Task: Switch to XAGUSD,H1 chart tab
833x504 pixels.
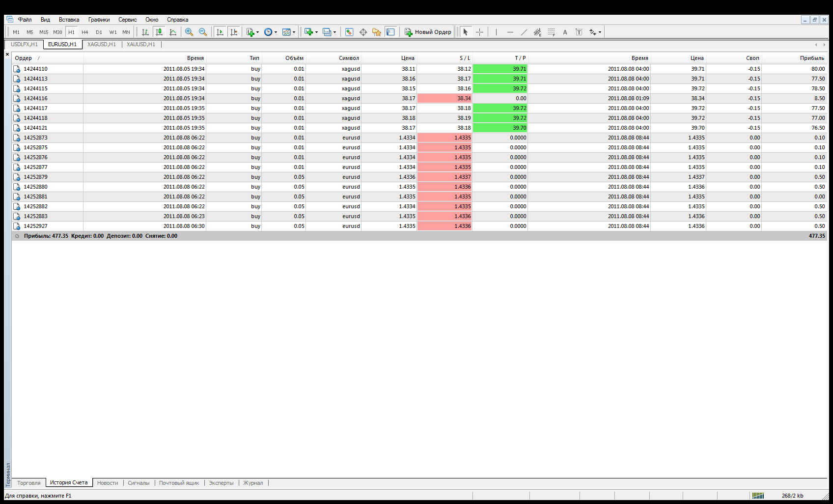Action: click(x=102, y=44)
